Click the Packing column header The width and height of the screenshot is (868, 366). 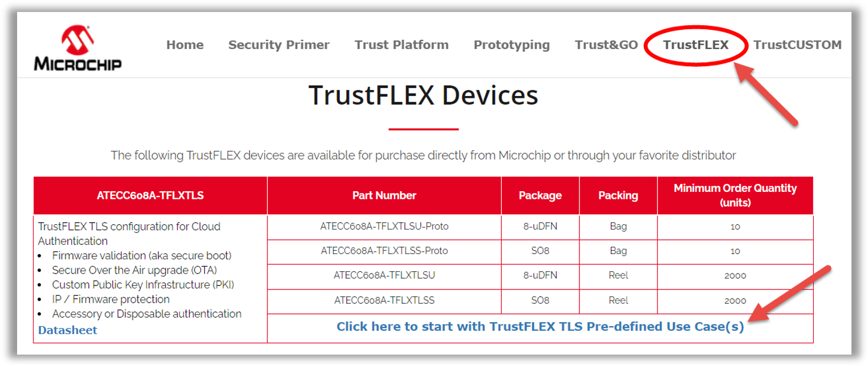coord(618,195)
